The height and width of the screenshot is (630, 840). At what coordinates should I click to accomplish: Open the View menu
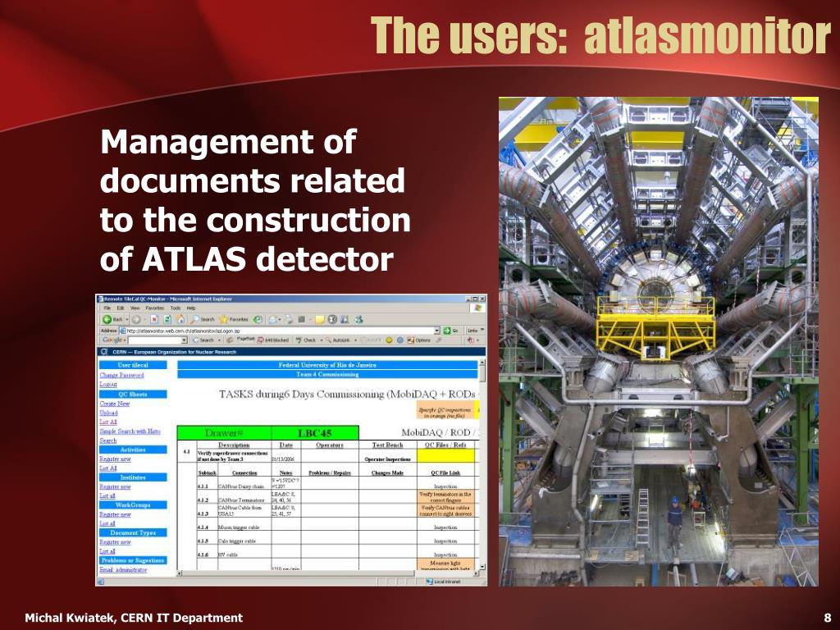coord(135,308)
